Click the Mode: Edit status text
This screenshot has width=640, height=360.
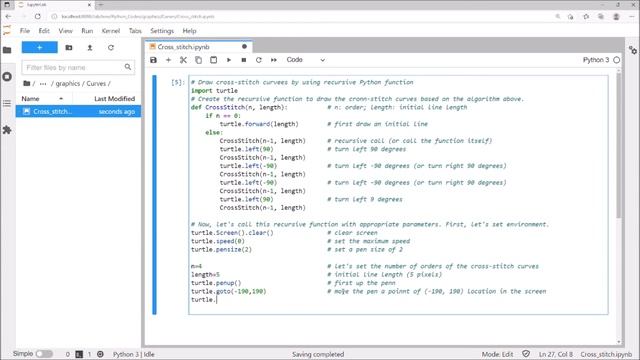[497, 354]
